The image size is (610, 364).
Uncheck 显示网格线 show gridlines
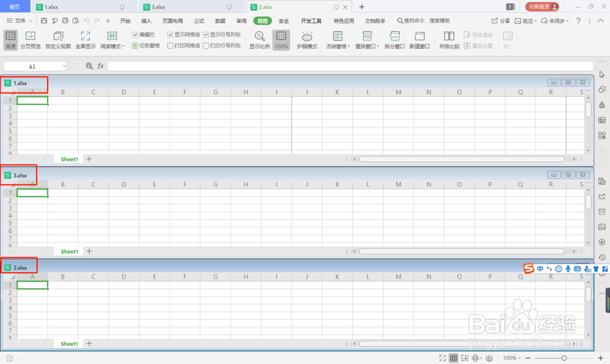click(170, 35)
